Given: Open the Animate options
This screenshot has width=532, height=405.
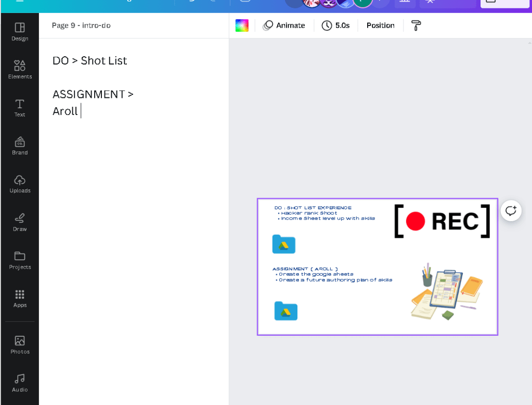Looking at the screenshot, I should point(284,26).
